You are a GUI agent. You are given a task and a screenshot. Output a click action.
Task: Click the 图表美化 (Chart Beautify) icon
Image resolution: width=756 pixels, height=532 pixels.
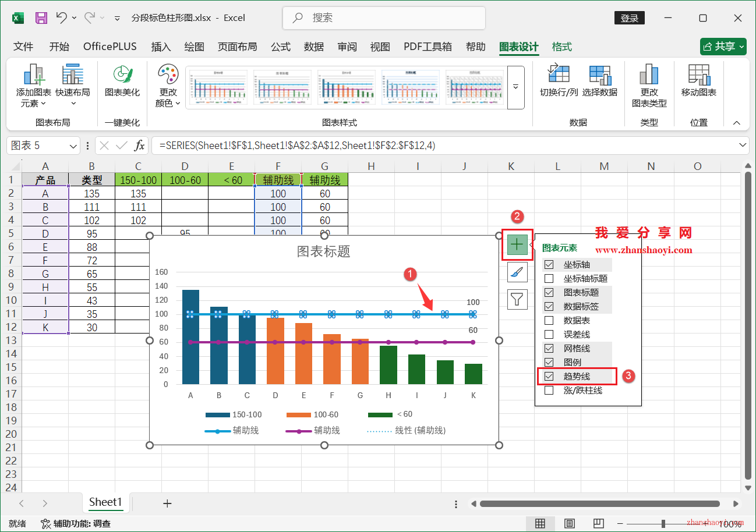(122, 83)
